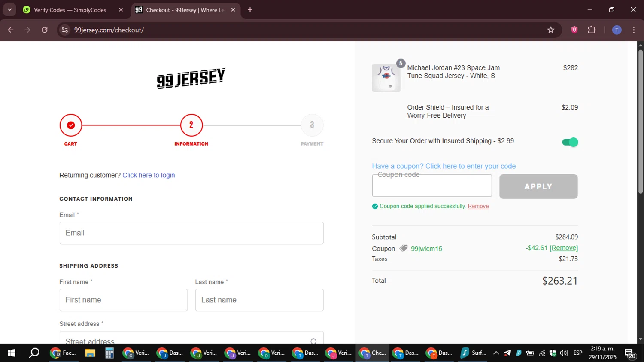Open the Windows Start menu

12,353
